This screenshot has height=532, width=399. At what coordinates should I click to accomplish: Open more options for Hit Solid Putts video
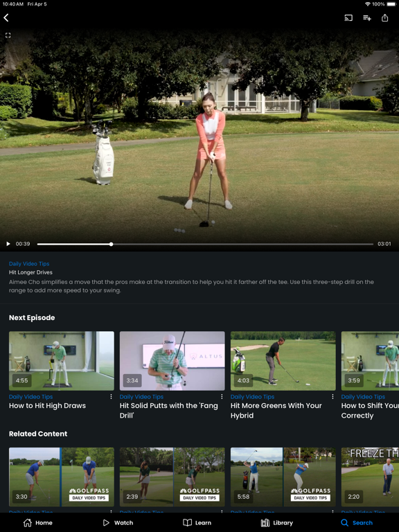222,397
